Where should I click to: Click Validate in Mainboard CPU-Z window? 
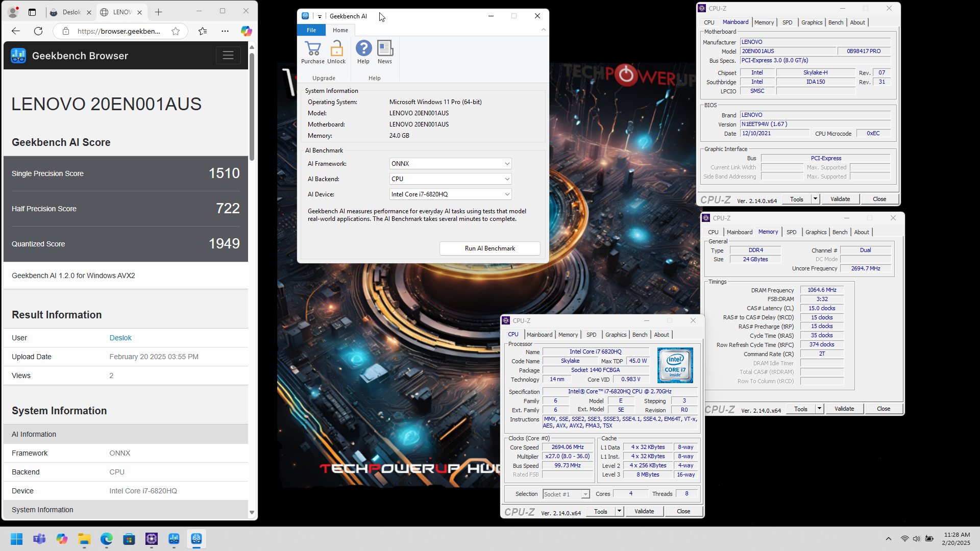[840, 199]
